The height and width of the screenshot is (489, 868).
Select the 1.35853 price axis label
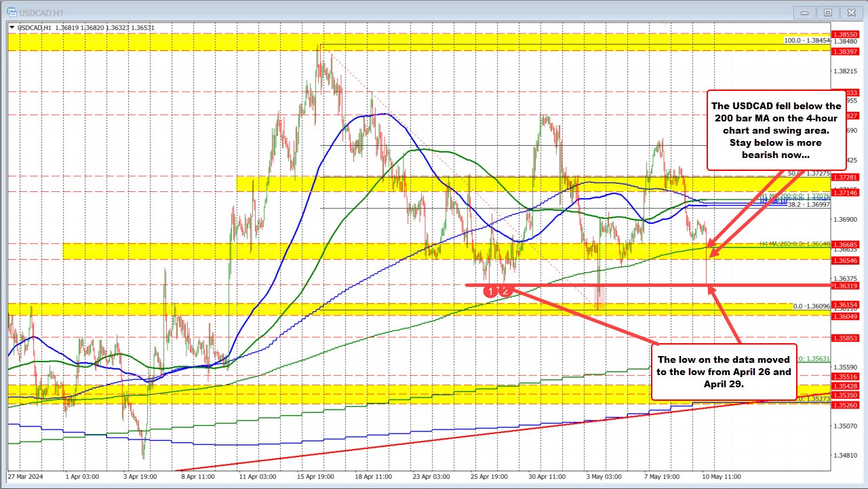[x=847, y=338]
